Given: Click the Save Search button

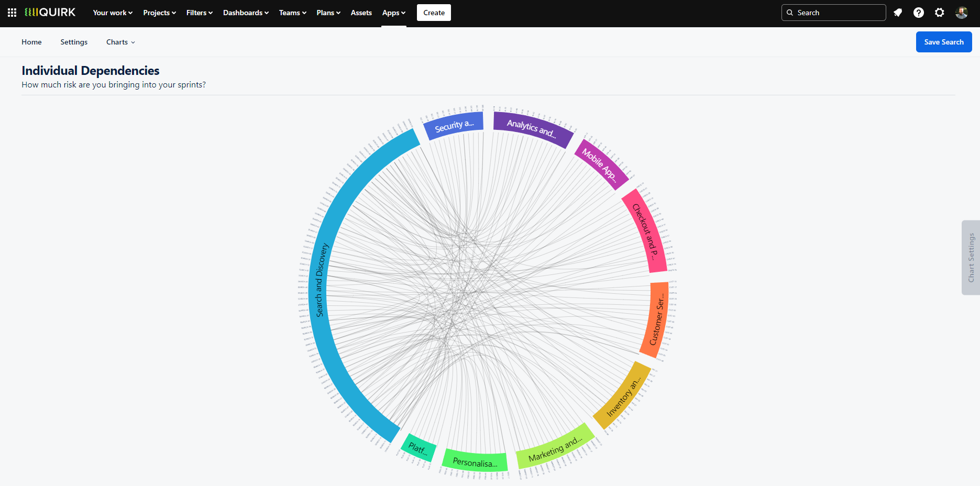Looking at the screenshot, I should point(944,42).
